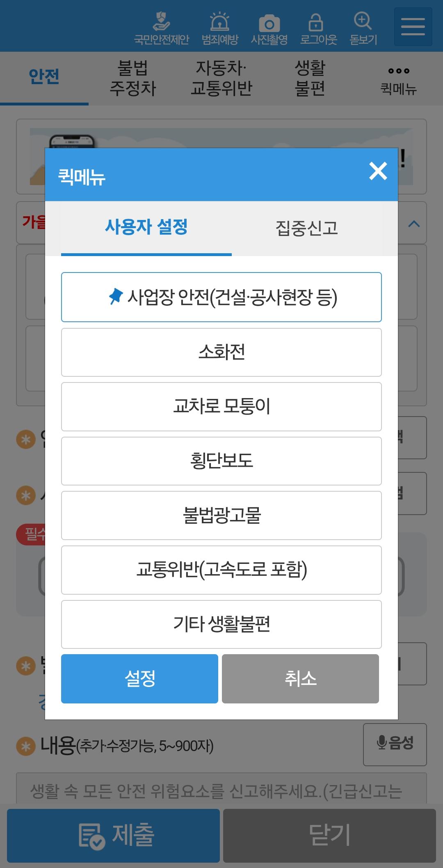
Task: Choose the 교차로 모퉁이 option
Action: (x=221, y=407)
